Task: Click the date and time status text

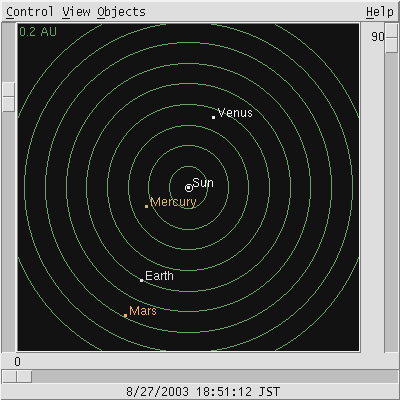Action: pyautogui.click(x=203, y=391)
